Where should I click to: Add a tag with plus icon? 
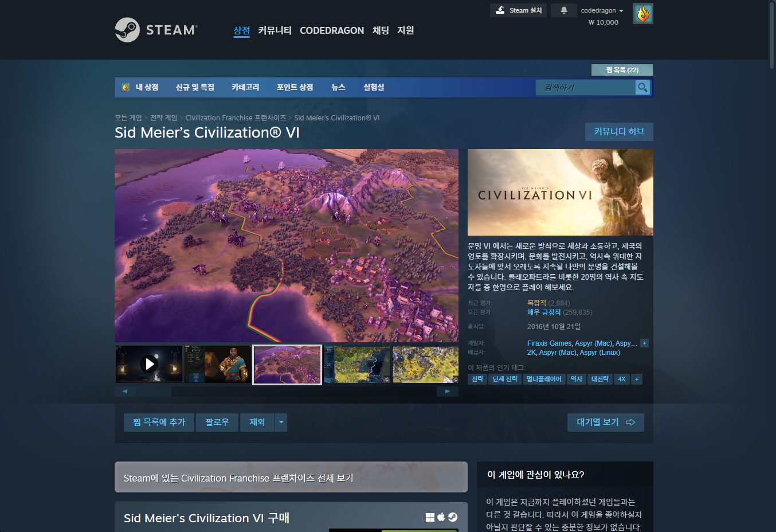[x=637, y=379]
